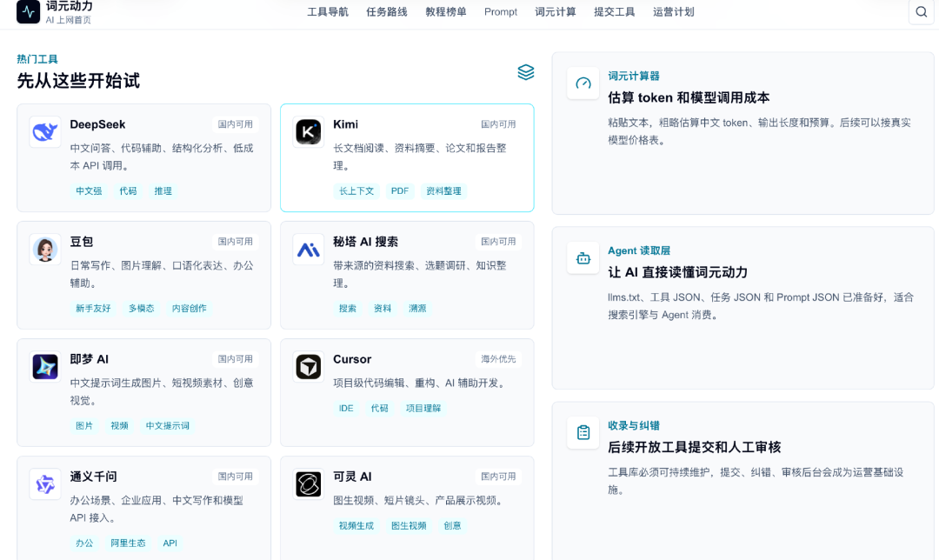Click the 秘塔 AI 搜索 logo icon

pos(309,250)
